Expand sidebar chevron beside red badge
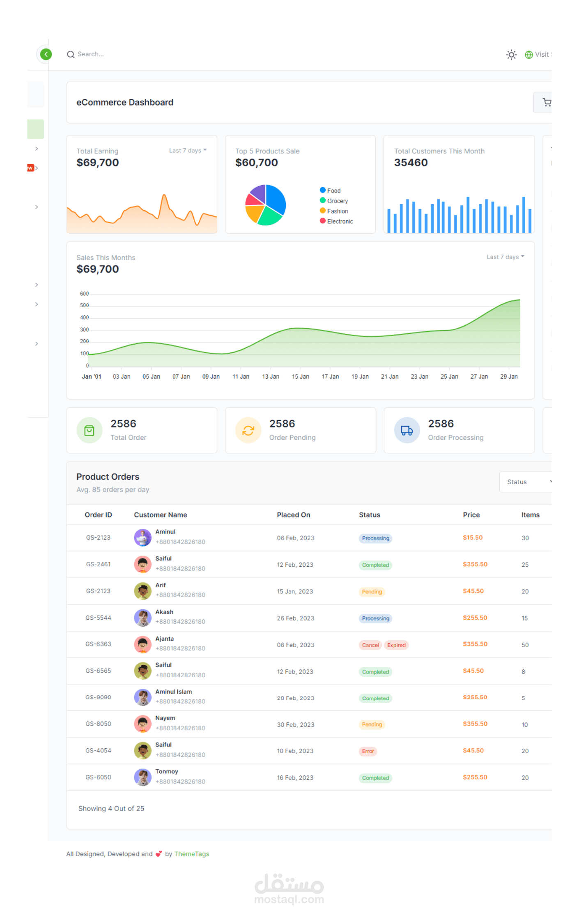Screen dimensions: 579x924 tap(37, 168)
